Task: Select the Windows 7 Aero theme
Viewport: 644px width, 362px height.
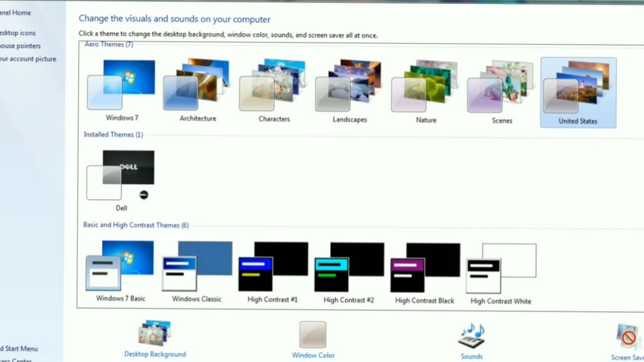Action: point(122,90)
